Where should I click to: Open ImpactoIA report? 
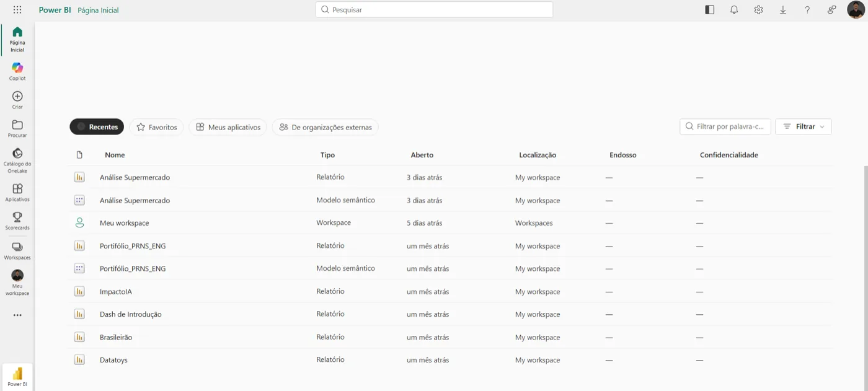(116, 292)
